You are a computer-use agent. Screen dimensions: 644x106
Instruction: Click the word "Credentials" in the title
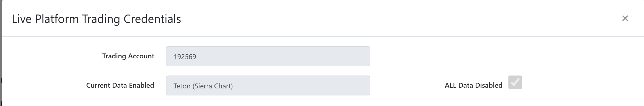tap(152, 19)
